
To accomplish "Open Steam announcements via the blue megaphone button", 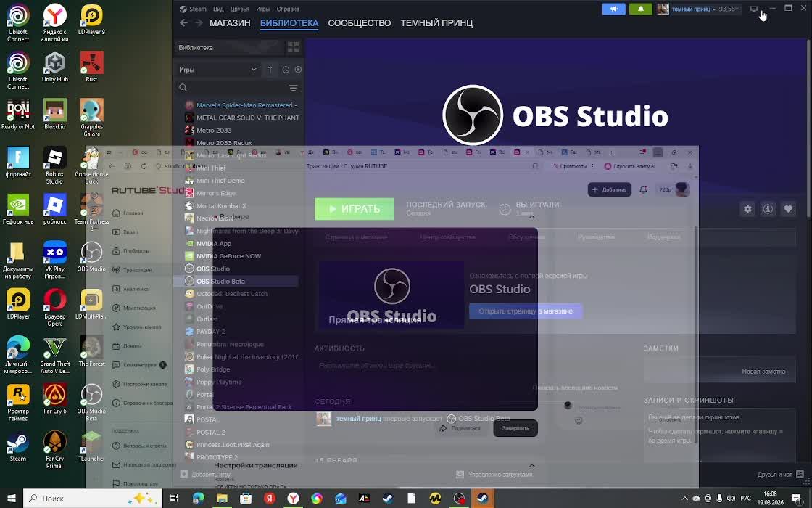I will click(613, 9).
